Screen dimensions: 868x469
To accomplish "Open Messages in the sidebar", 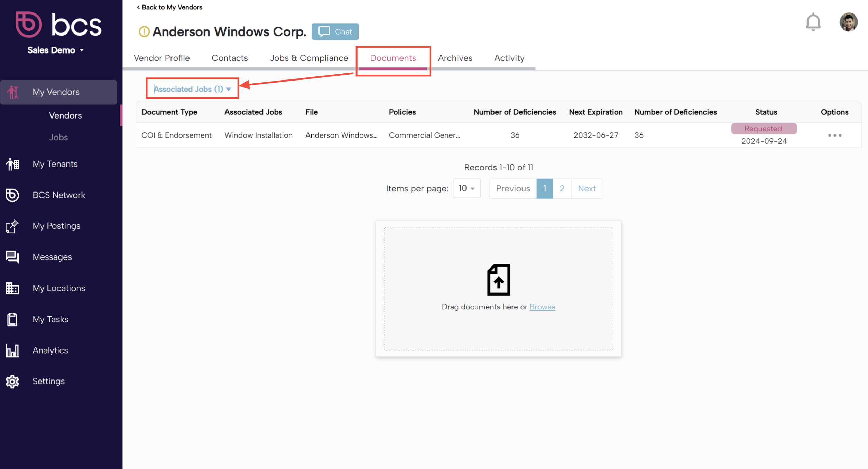I will click(x=52, y=257).
